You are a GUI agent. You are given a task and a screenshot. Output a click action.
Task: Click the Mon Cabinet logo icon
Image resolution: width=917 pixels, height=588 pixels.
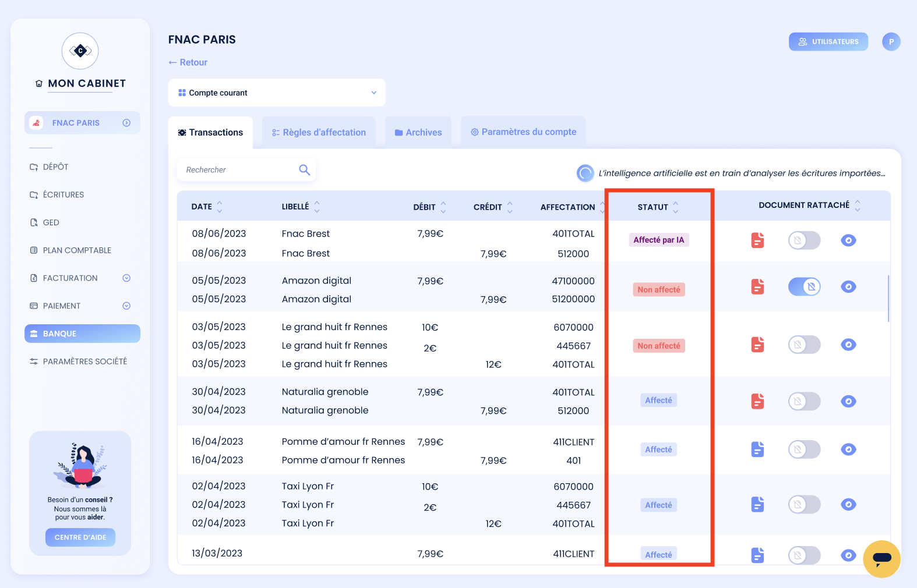point(80,51)
